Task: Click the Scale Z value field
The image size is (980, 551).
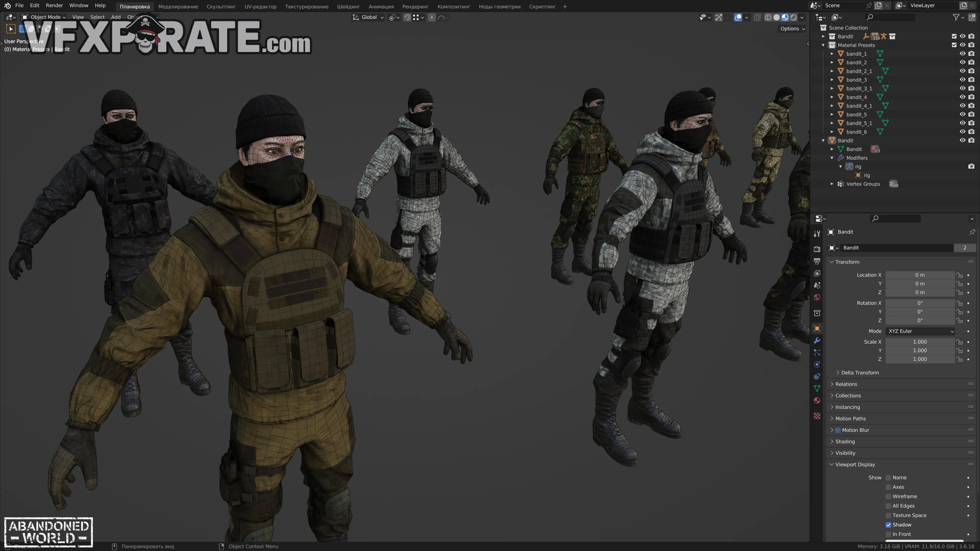Action: point(920,359)
